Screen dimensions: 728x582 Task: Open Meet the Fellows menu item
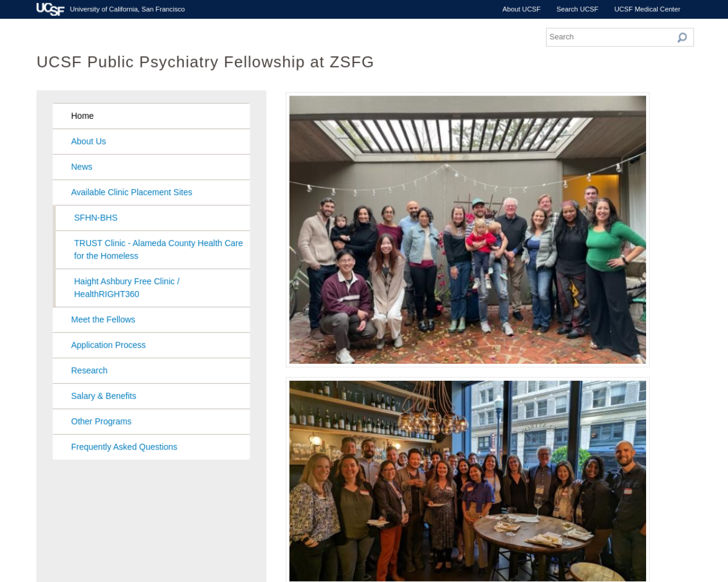(151, 320)
